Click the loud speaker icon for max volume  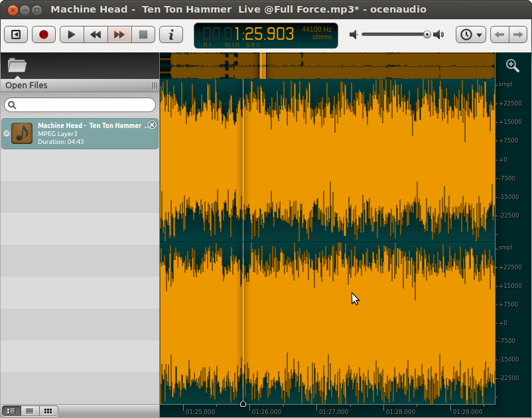pyautogui.click(x=438, y=35)
